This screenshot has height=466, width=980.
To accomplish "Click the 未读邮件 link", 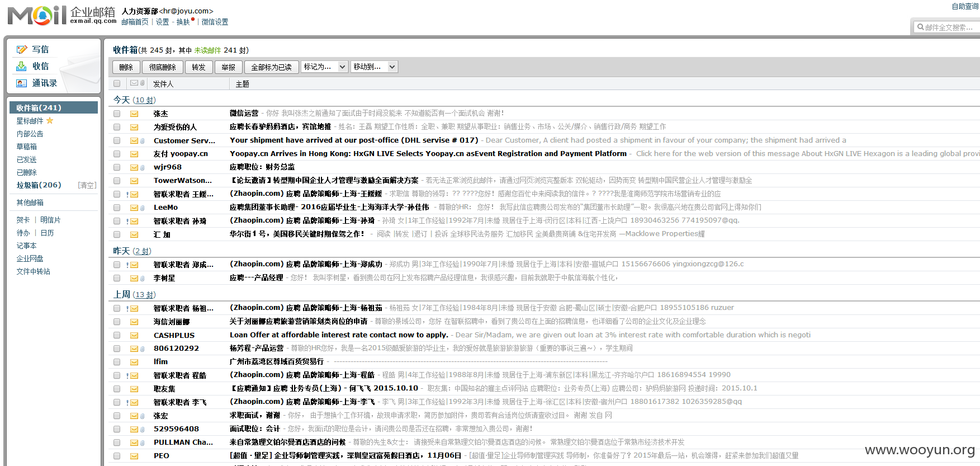I will pos(207,50).
